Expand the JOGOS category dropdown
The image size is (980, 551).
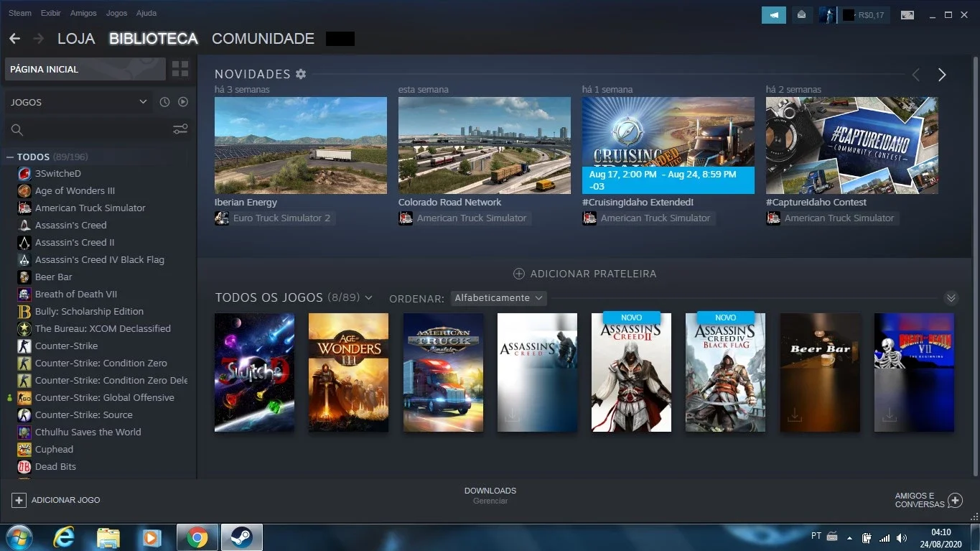(78, 102)
